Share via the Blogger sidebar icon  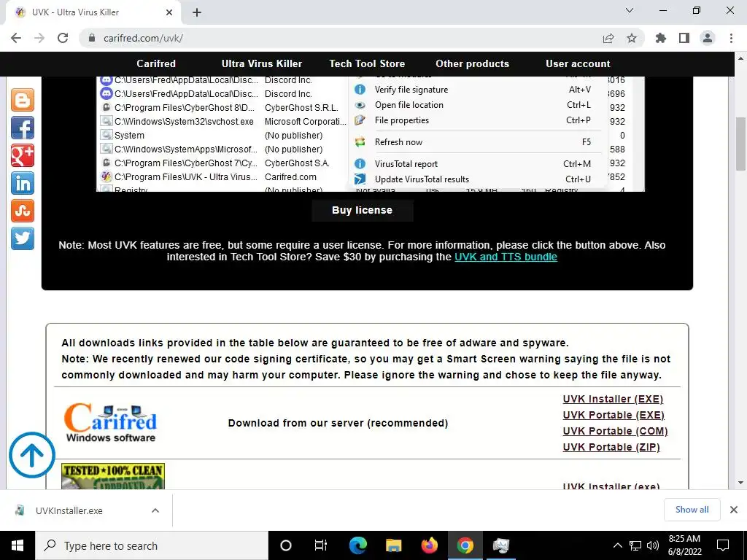(x=23, y=100)
